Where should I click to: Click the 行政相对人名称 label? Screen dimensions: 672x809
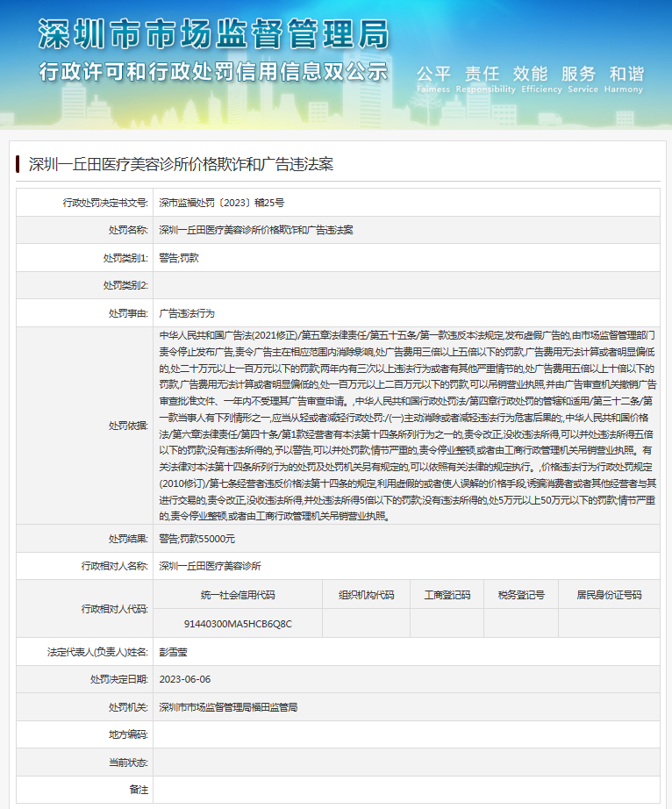pos(115,566)
